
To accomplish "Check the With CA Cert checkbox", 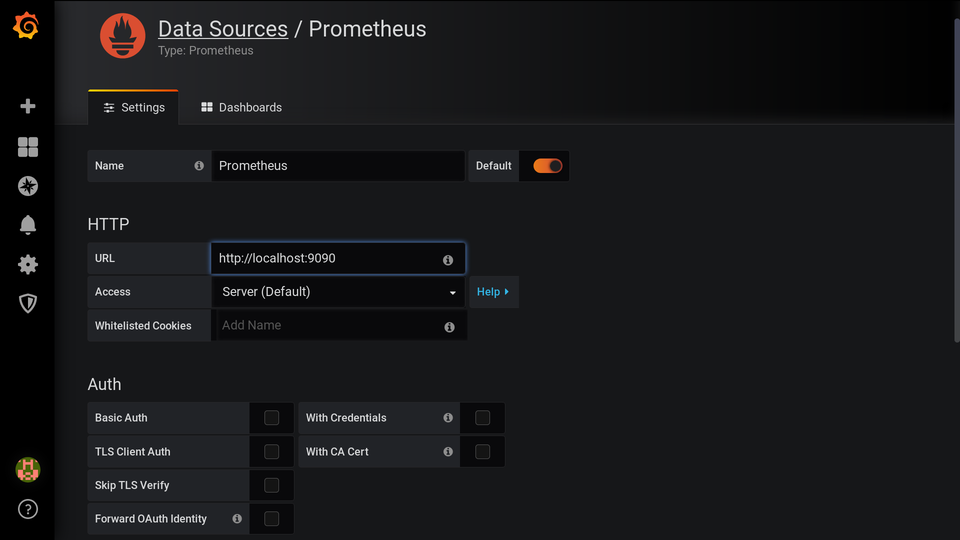I will click(482, 452).
